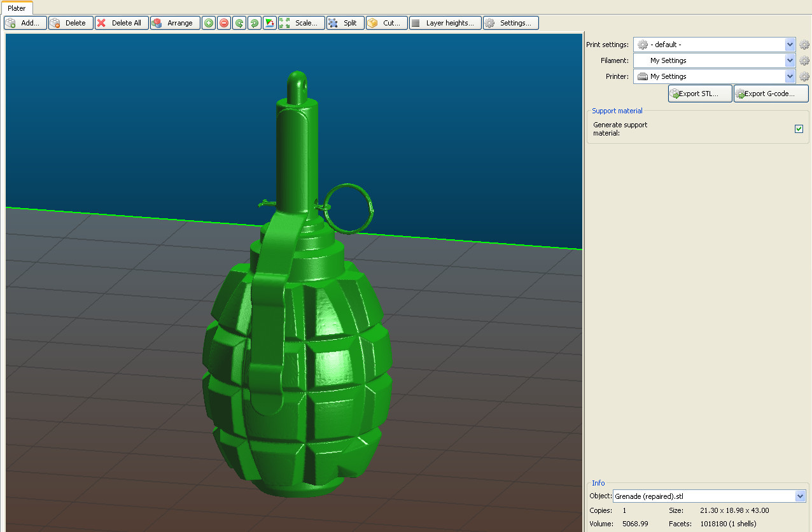Expand the Print settings dropdown
This screenshot has height=532, width=812.
coord(790,45)
